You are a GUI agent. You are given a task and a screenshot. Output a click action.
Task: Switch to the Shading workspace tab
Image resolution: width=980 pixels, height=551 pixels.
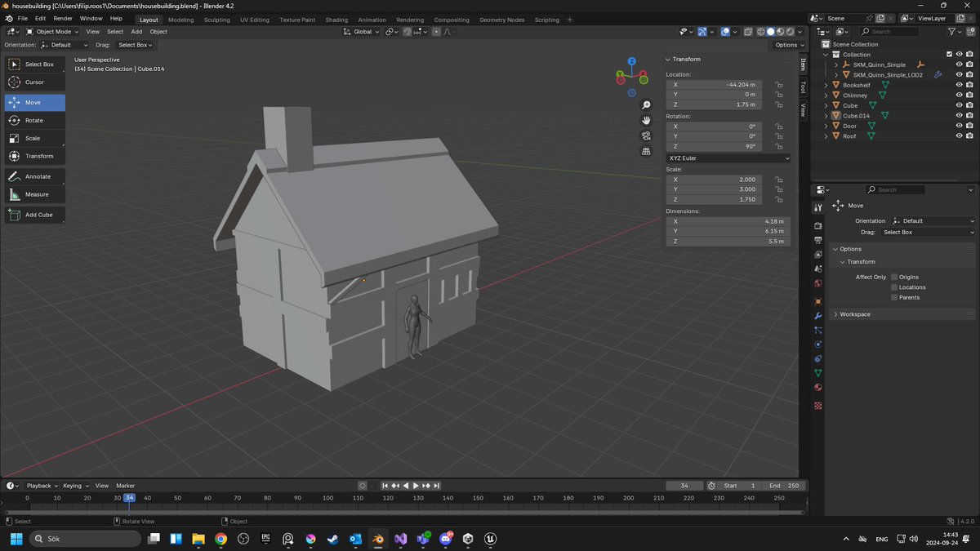336,20
